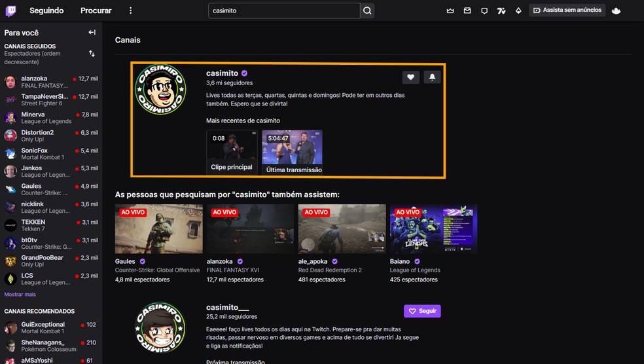The image size is (644, 364).
Task: Toggle casimito notifications bell
Action: coord(432,77)
